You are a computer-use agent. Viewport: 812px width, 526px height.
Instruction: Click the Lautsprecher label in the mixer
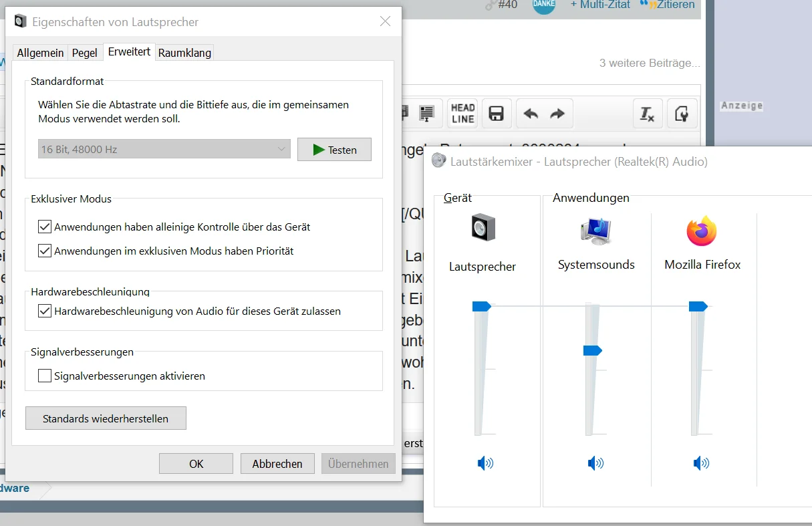tap(483, 267)
